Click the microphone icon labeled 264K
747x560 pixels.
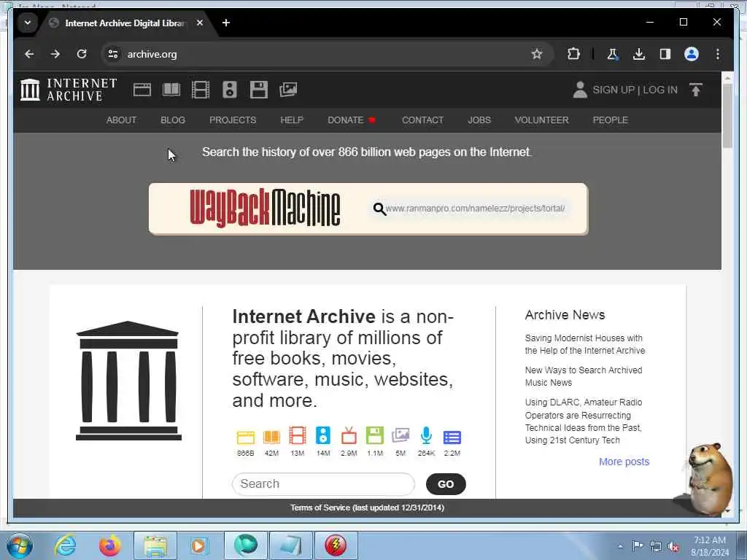click(x=426, y=436)
